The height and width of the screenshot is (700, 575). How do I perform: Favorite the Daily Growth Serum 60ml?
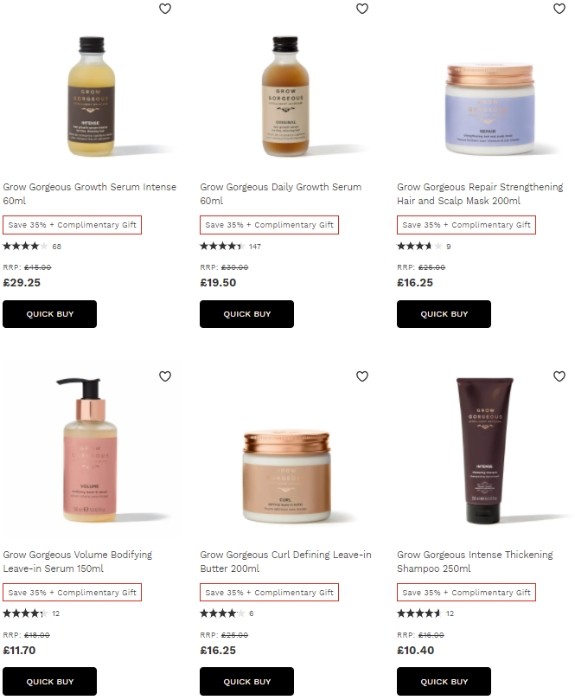pos(362,8)
